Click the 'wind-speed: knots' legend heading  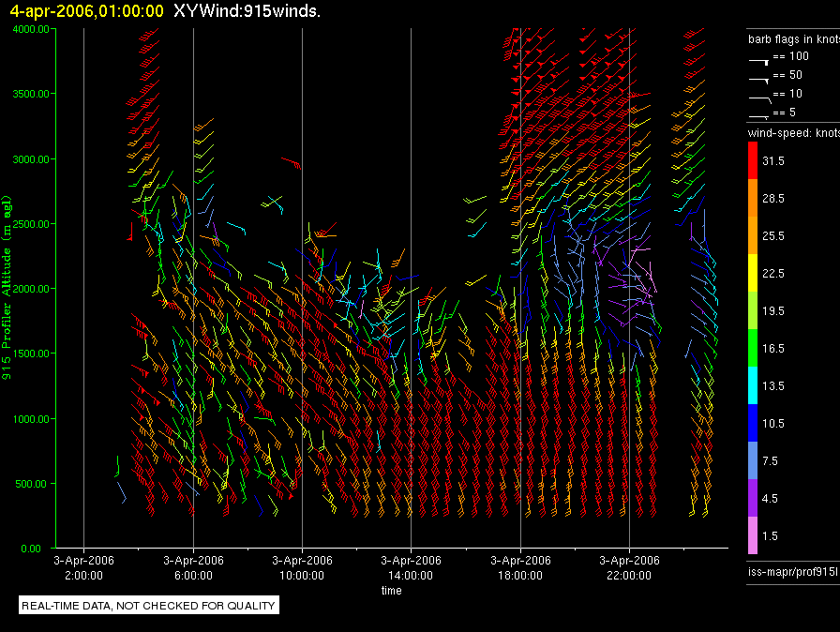pyautogui.click(x=794, y=133)
